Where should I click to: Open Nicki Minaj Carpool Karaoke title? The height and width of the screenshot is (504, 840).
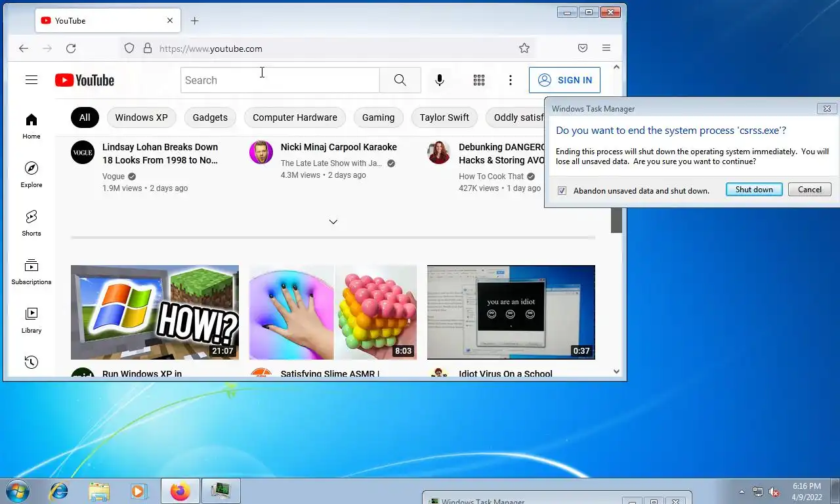tap(339, 147)
